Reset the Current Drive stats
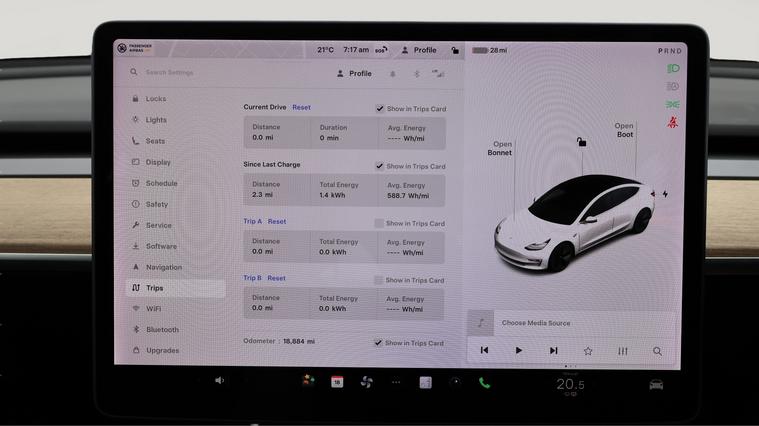The width and height of the screenshot is (759, 426). (301, 107)
